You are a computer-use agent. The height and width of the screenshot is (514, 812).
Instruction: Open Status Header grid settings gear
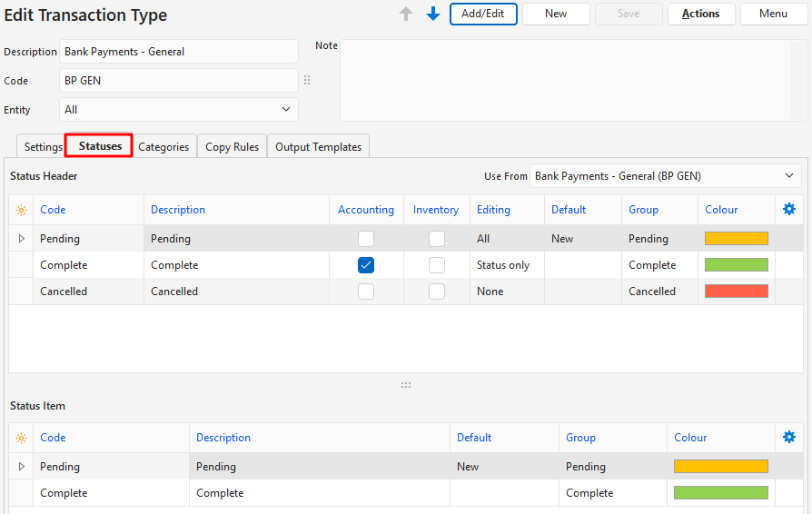pos(788,209)
